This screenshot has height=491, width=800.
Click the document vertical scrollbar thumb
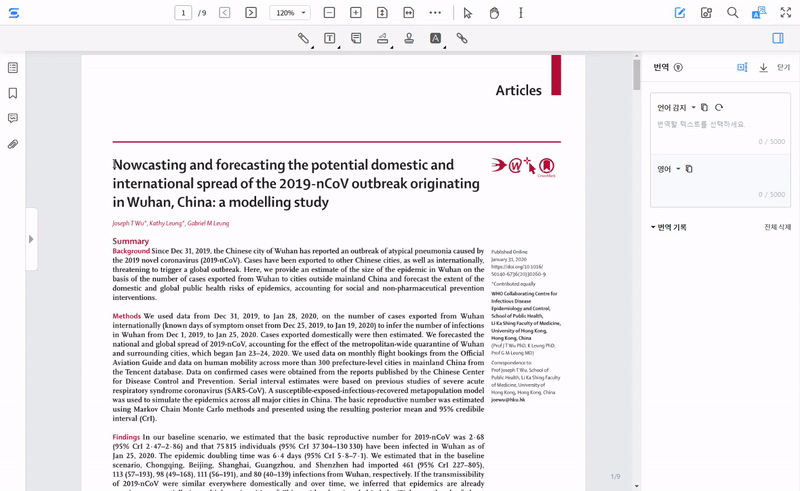pos(636,75)
